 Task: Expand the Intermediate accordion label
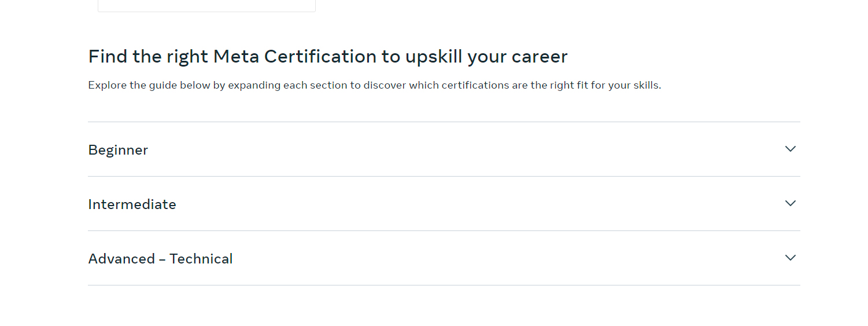pos(132,204)
